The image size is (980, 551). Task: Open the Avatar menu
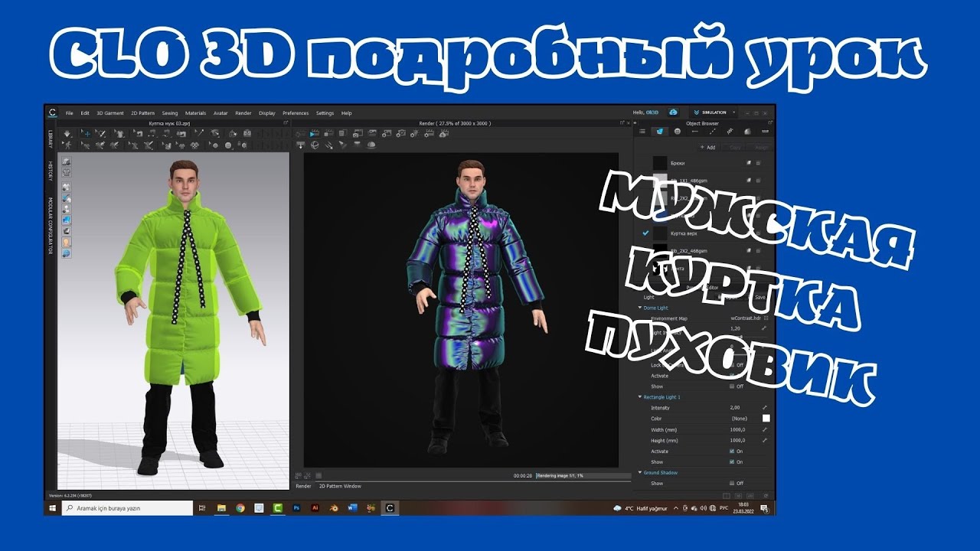pos(220,113)
